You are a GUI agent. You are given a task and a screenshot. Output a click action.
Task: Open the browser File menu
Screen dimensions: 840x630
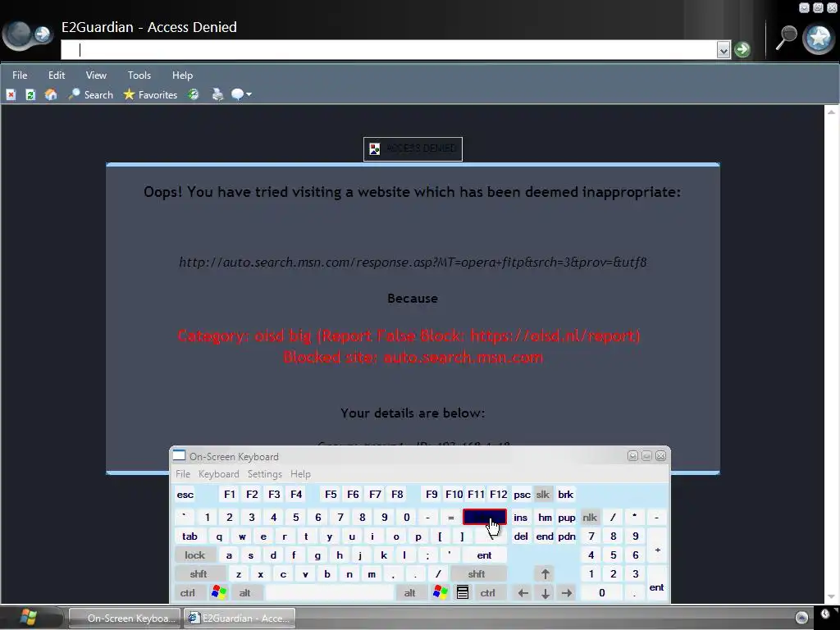(20, 75)
